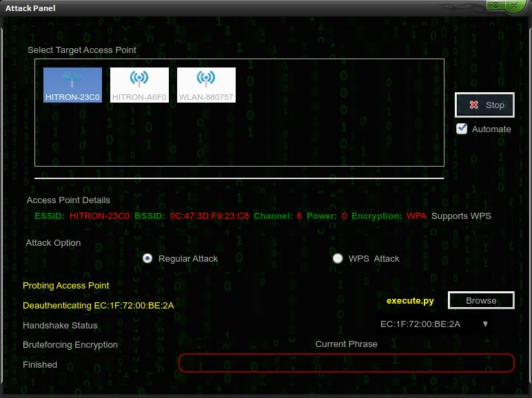The image size is (532, 398).
Task: Browse for a wordlist file
Action: 481,300
